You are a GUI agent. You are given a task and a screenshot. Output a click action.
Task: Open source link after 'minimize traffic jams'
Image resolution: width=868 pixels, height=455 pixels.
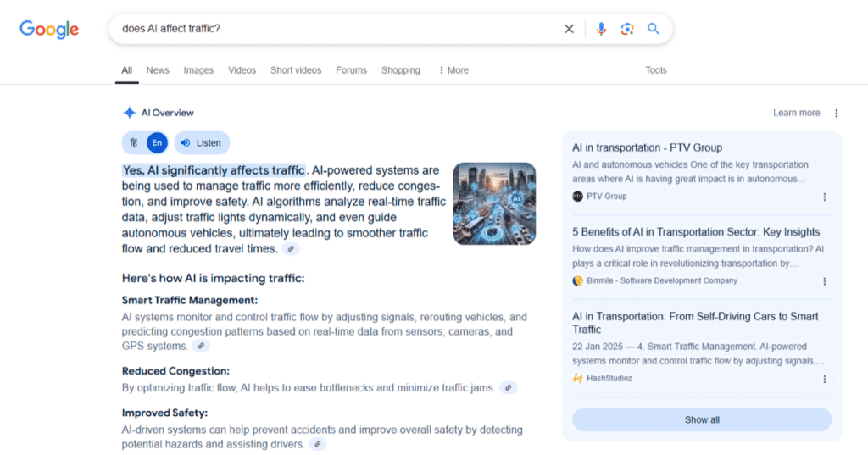click(x=509, y=388)
